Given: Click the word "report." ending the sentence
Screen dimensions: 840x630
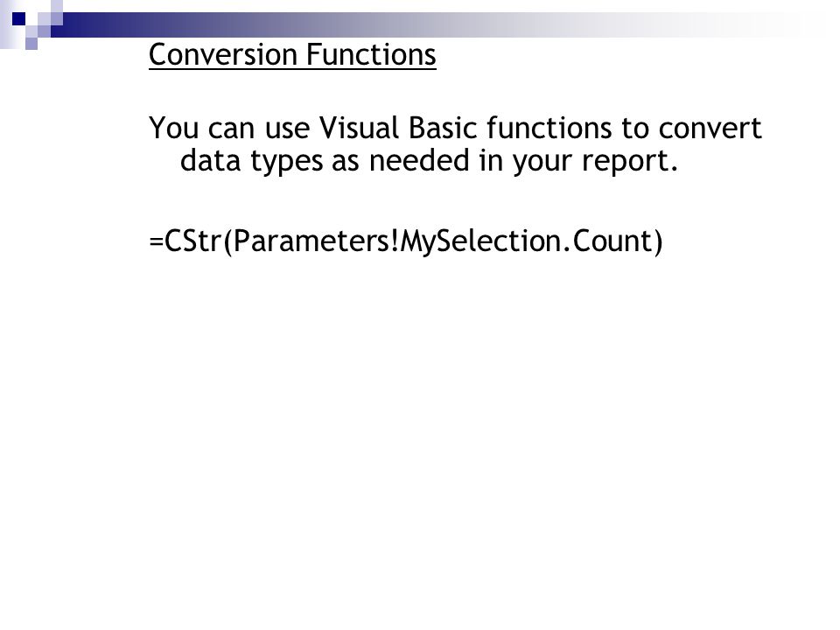Looking at the screenshot, I should [x=630, y=161].
